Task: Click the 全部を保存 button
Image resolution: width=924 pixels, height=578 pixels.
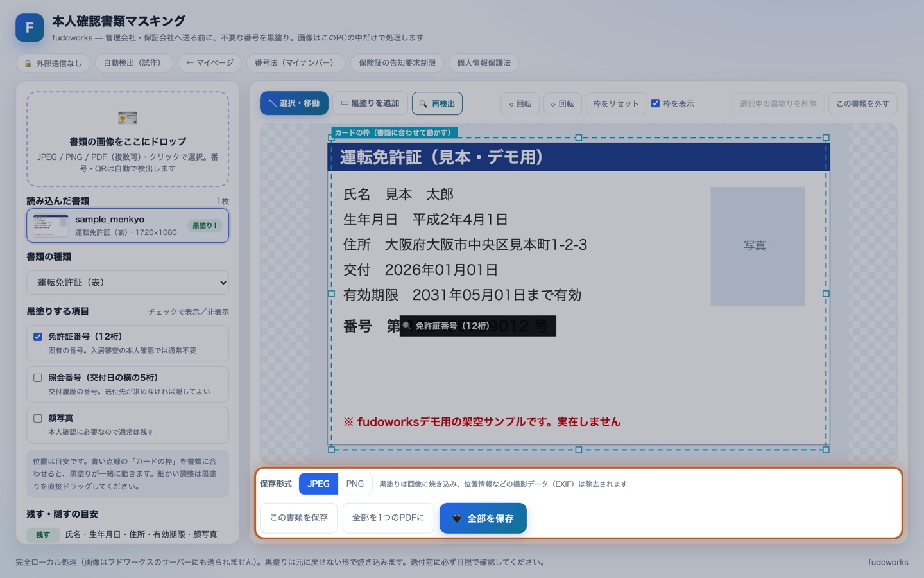Action: pyautogui.click(x=483, y=518)
